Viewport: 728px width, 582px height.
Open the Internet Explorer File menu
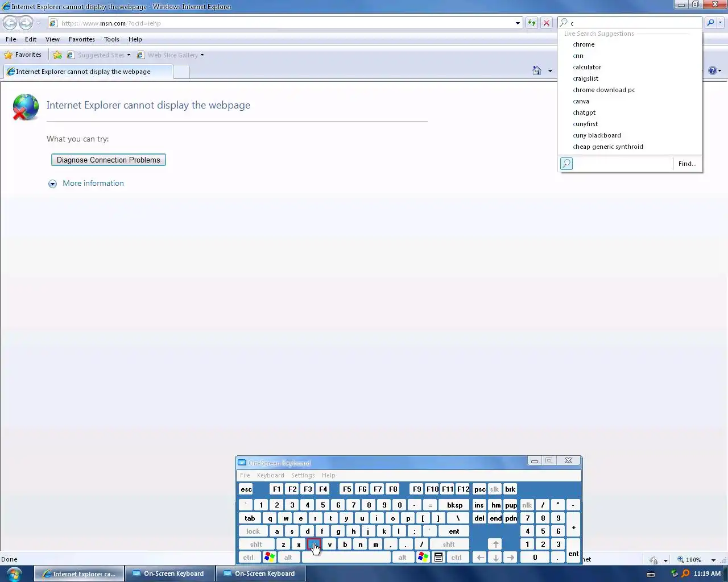pos(11,39)
